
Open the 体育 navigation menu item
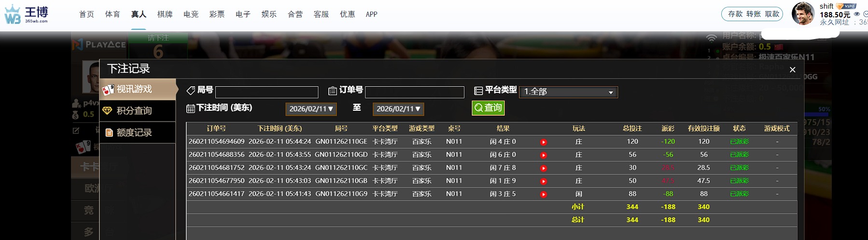point(112,14)
